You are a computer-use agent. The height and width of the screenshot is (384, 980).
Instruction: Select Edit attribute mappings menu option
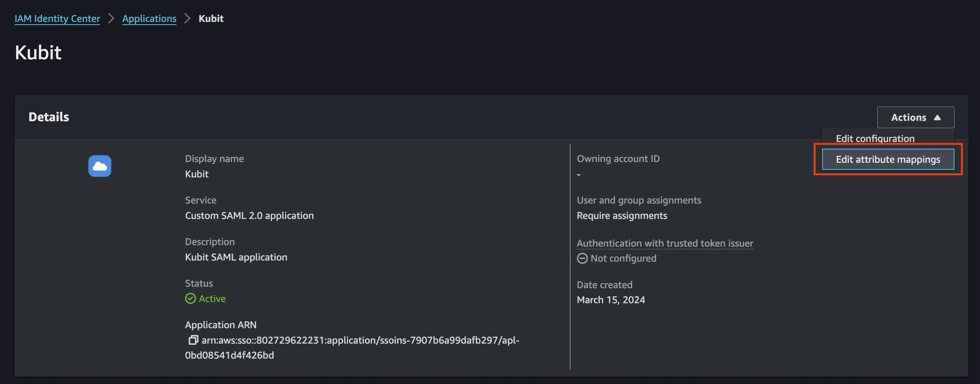pos(888,159)
